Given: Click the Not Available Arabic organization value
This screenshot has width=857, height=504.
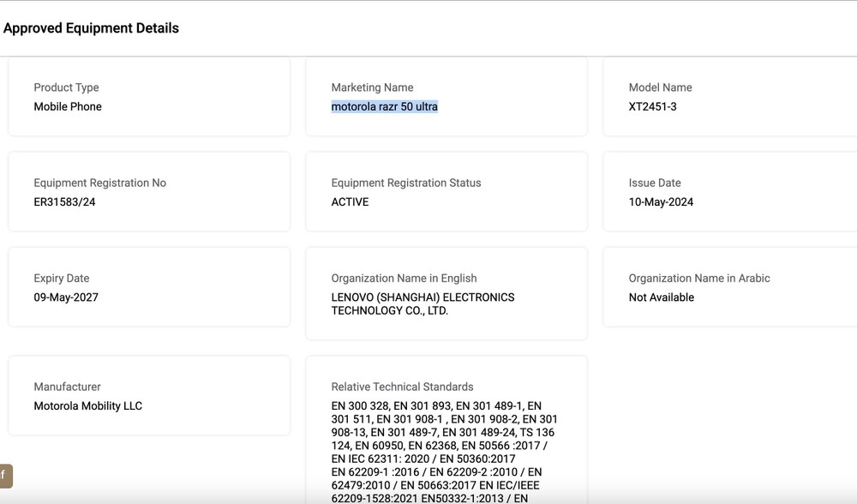Looking at the screenshot, I should 662,297.
